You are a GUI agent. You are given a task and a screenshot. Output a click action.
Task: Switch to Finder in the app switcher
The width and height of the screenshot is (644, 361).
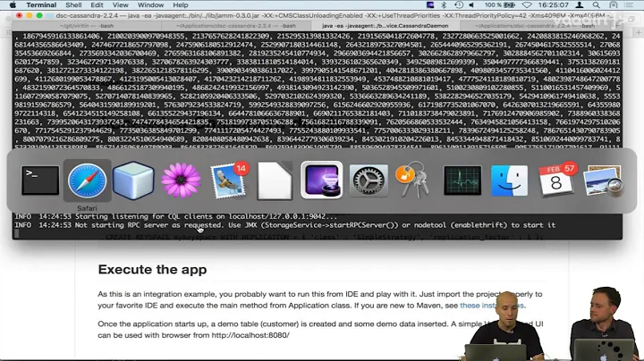coord(509,180)
